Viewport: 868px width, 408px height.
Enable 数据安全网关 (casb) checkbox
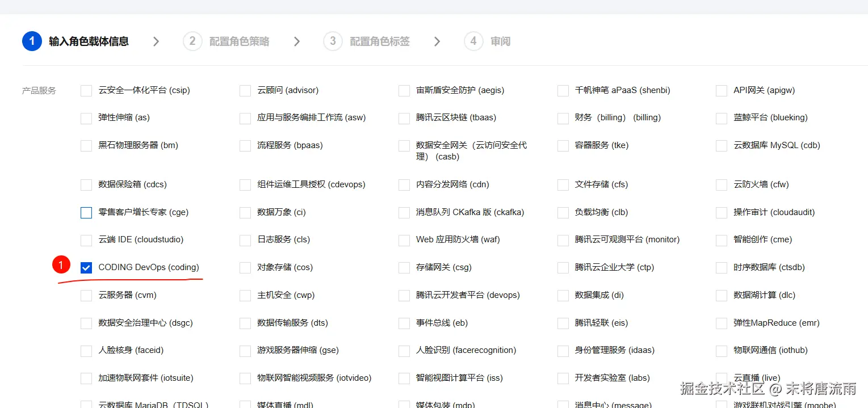pyautogui.click(x=404, y=146)
